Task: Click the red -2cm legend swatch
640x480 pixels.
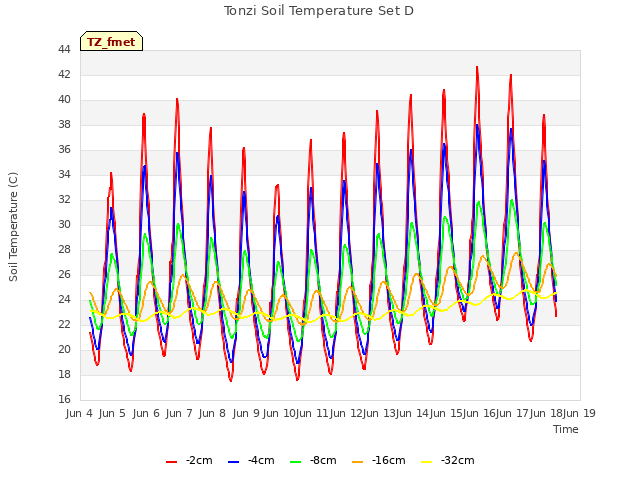Action: point(171,462)
